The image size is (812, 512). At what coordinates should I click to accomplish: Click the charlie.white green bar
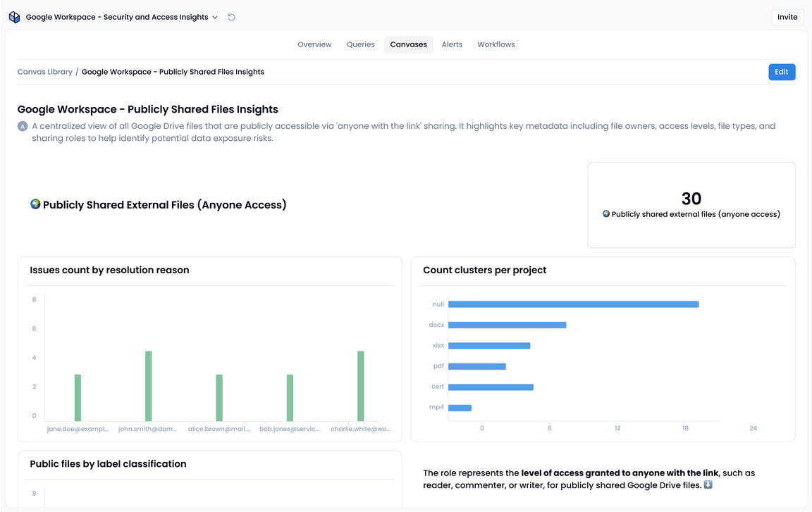tap(360, 386)
